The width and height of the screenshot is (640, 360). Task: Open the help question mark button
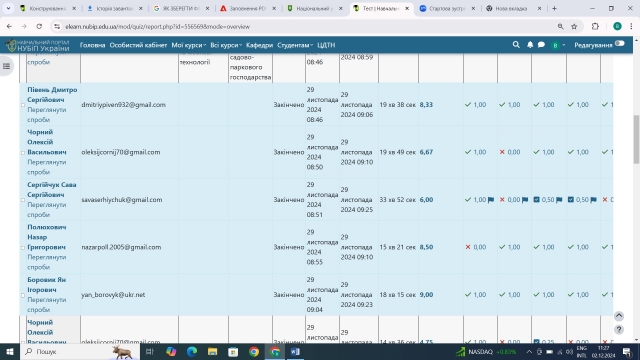pos(619,329)
